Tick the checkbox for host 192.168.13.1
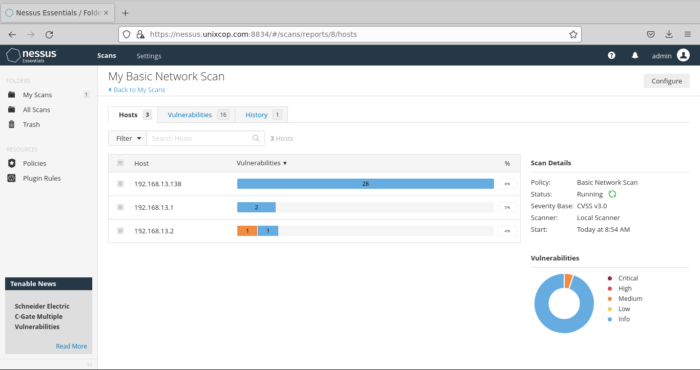Image resolution: width=700 pixels, height=370 pixels. pos(120,207)
